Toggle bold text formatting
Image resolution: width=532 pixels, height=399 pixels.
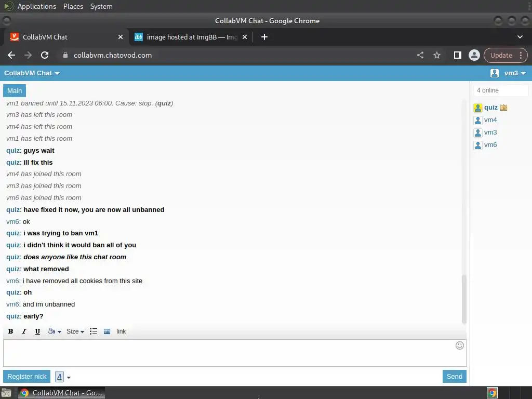coord(10,331)
